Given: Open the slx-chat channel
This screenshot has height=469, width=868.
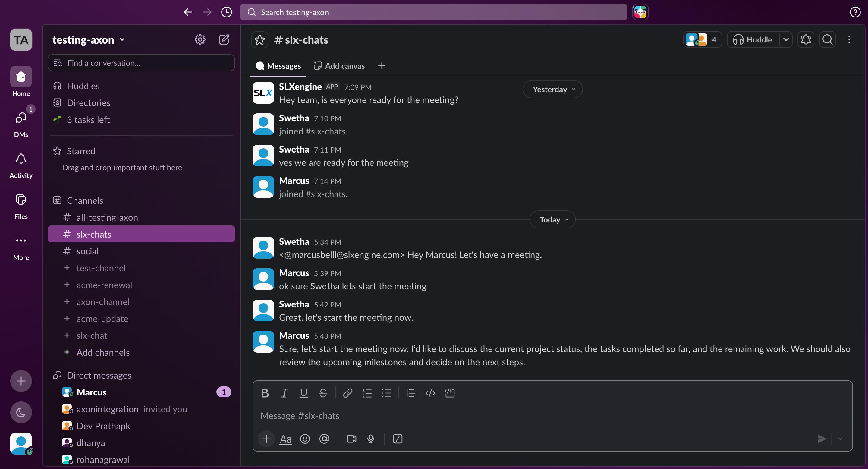Looking at the screenshot, I should 141,335.
